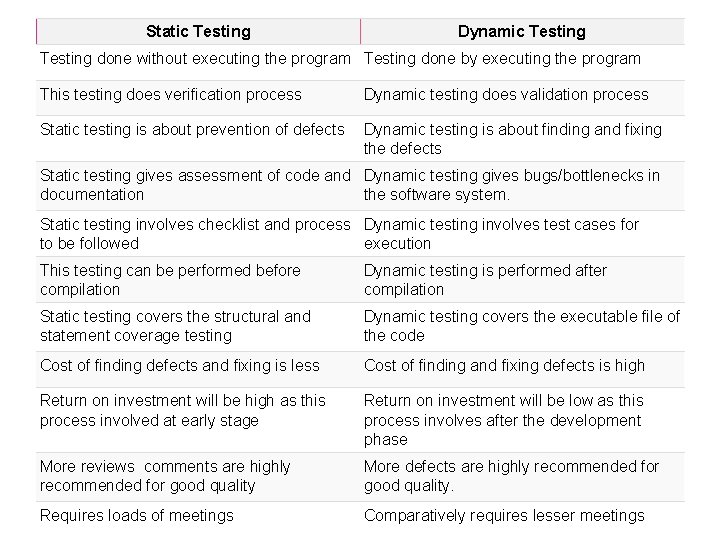
Task: Select 'Static testing covers the structural' cell
Action: 198,327
